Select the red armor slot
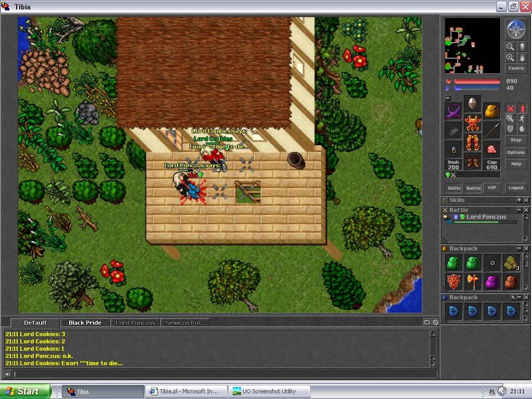Screen dimensions: 532x399 tap(472, 123)
